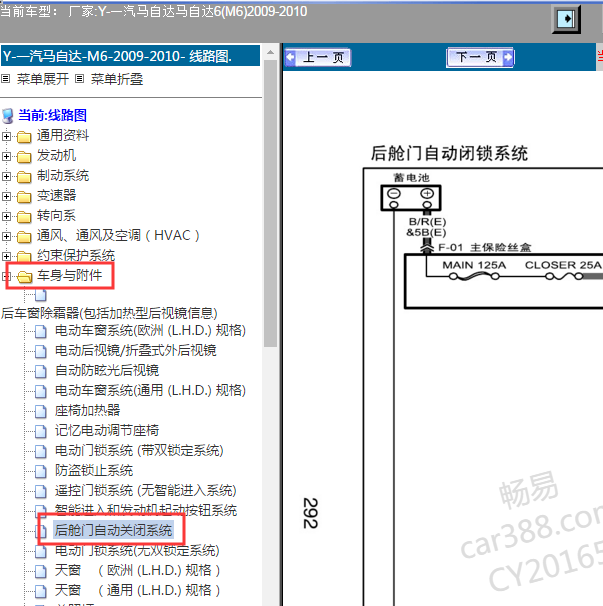Click page icon beside 座椅加热器
Image resolution: width=603 pixels, height=606 pixels.
41,412
